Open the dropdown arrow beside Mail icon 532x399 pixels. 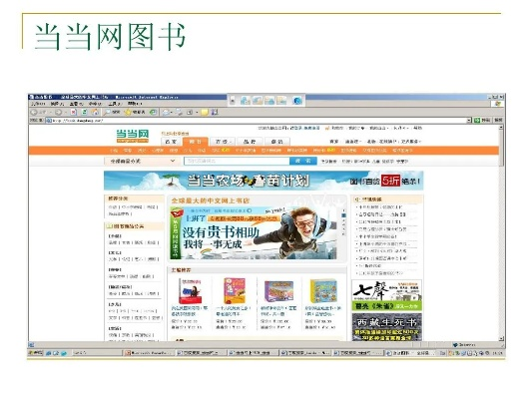coord(172,112)
